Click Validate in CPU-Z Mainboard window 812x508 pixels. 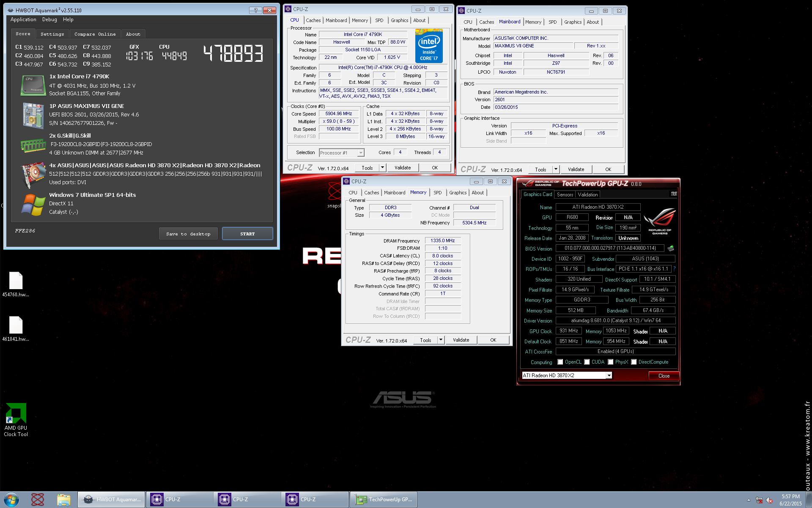(576, 169)
